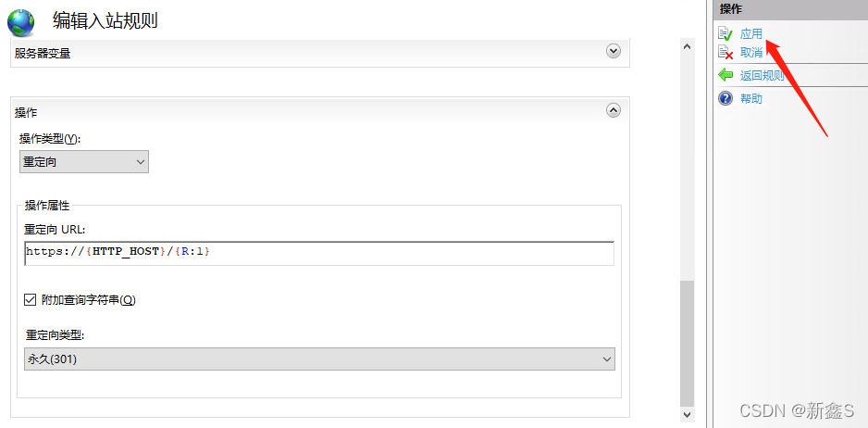Toggle the 附加查询字符串 checkbox
The height and width of the screenshot is (428, 868).
tap(31, 300)
